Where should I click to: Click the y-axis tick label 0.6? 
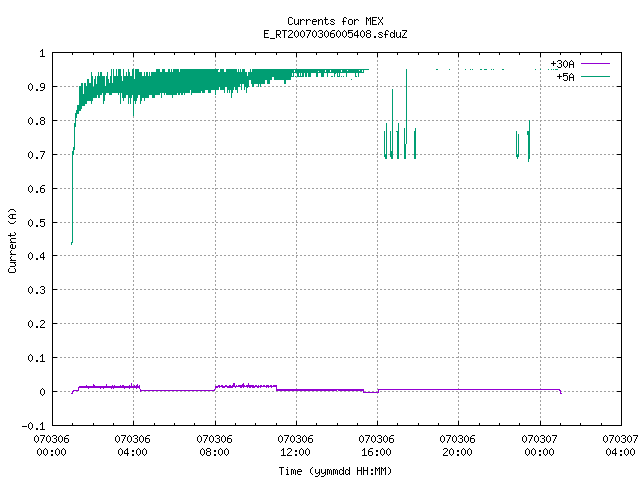(x=36, y=189)
